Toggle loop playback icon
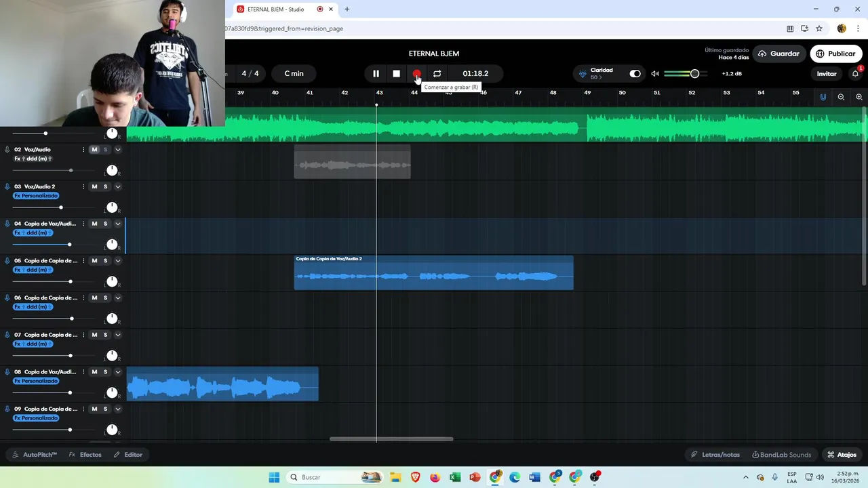Screen dimensions: 868x488 (437, 73)
